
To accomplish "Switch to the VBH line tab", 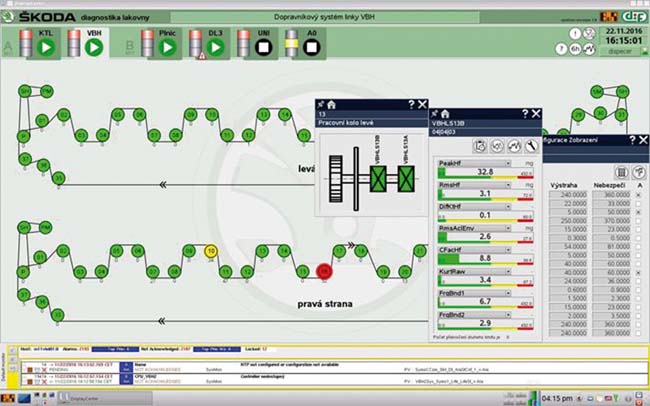I will 88,43.
